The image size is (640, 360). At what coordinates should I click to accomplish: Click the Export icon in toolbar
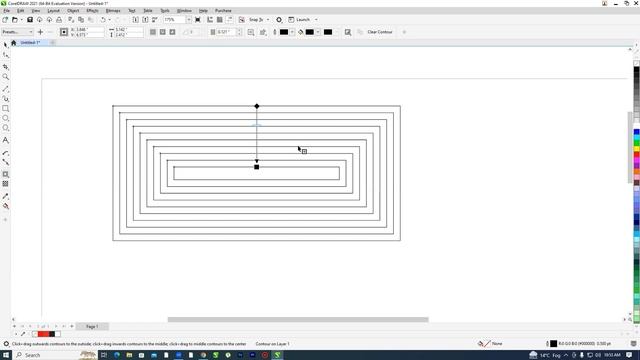145,20
